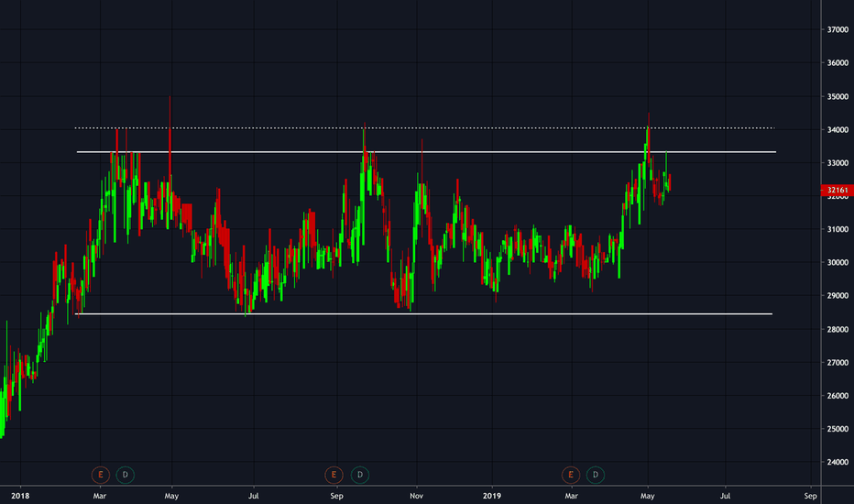
Task: Click the 37000 price axis label
Action: tap(838, 30)
